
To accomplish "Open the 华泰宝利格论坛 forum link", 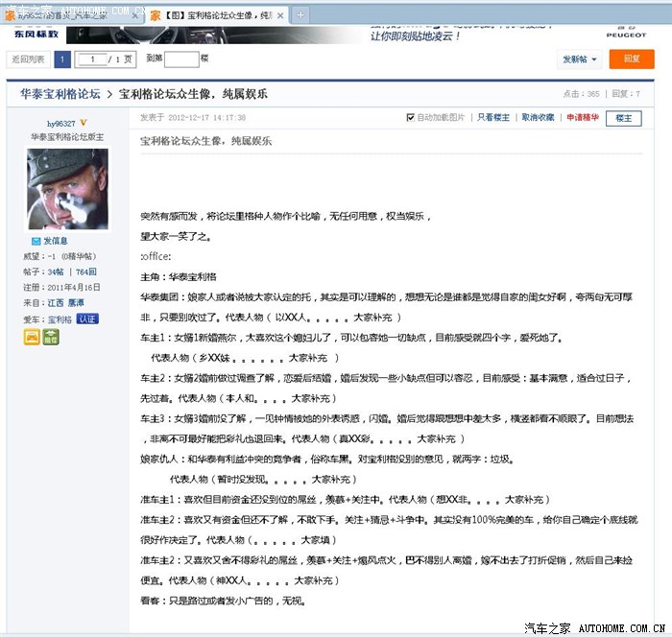I will pos(60,94).
